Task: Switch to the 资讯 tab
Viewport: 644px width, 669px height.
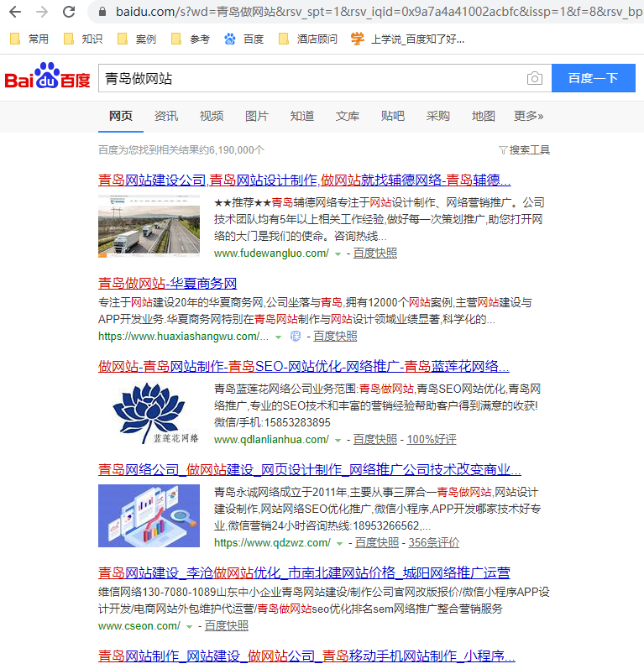Action: pos(166,116)
